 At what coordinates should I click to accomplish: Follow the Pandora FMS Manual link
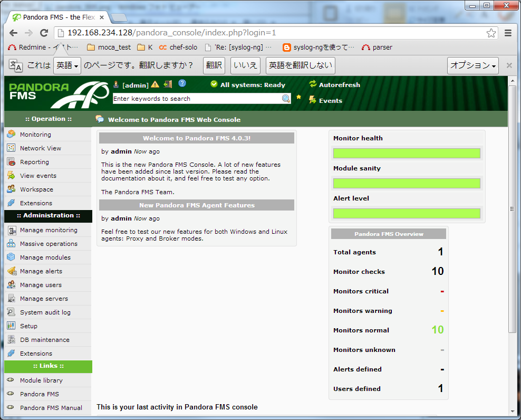[51, 408]
